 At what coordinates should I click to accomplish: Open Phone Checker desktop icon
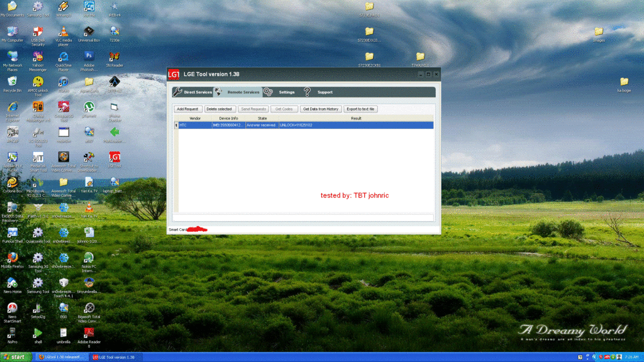point(114,112)
